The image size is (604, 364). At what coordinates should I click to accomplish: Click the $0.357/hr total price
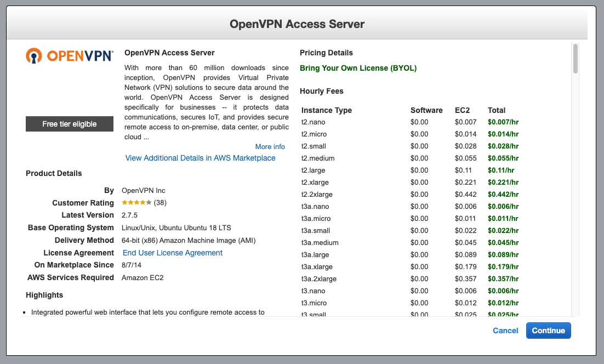pos(503,279)
